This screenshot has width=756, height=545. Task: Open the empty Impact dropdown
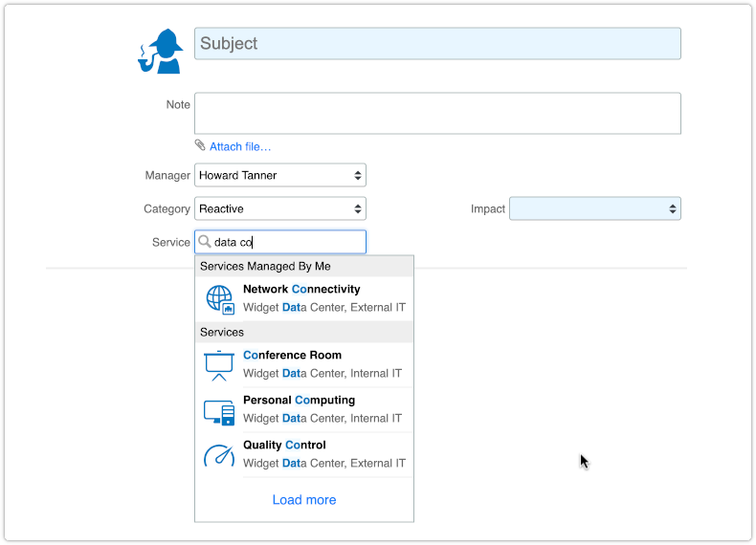(x=595, y=208)
